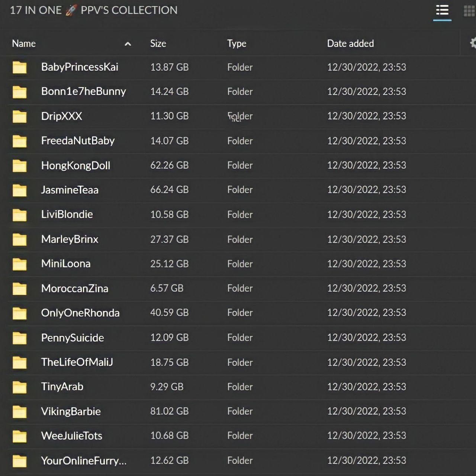Sort by the Size column header
The image size is (476, 476).
158,44
